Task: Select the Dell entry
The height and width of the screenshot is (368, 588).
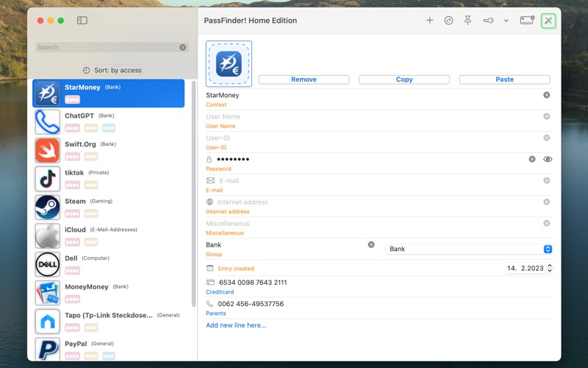Action: coord(108,264)
